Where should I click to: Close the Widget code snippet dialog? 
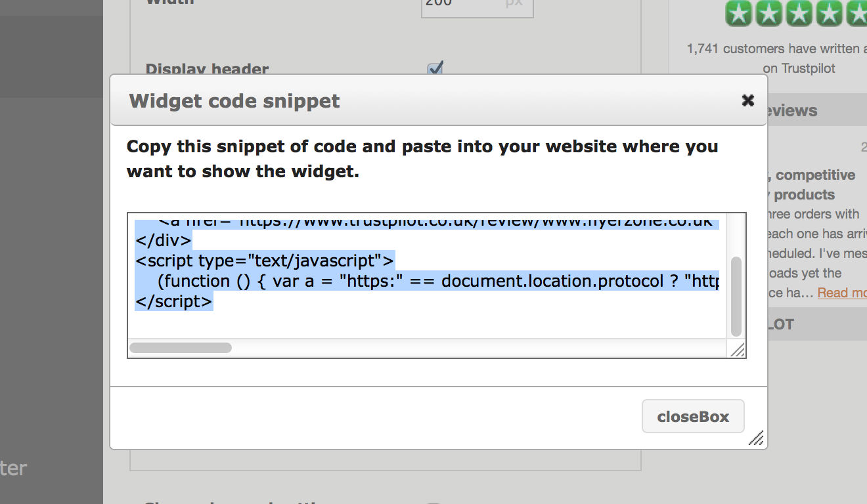(x=747, y=100)
